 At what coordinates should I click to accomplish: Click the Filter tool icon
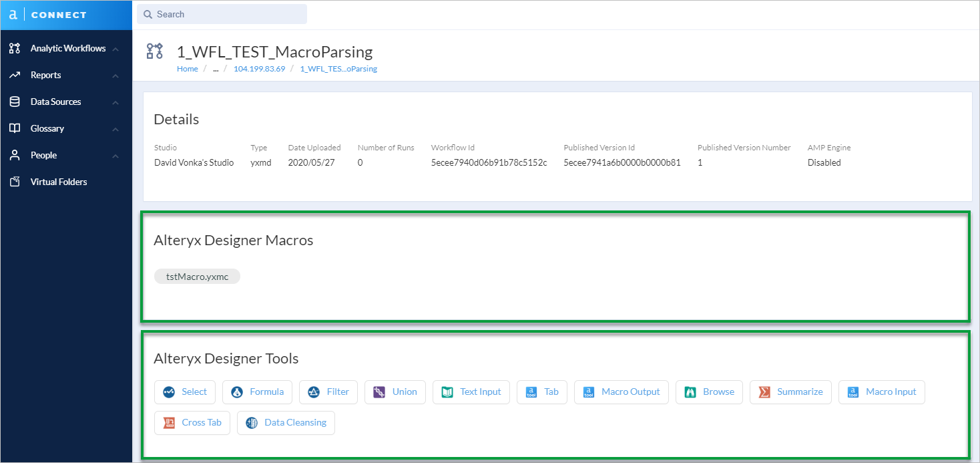pos(309,392)
